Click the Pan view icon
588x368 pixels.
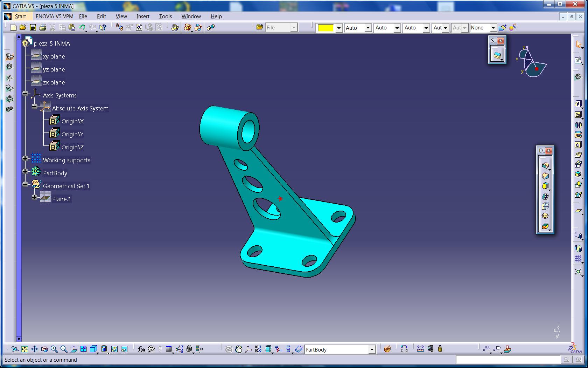34,349
